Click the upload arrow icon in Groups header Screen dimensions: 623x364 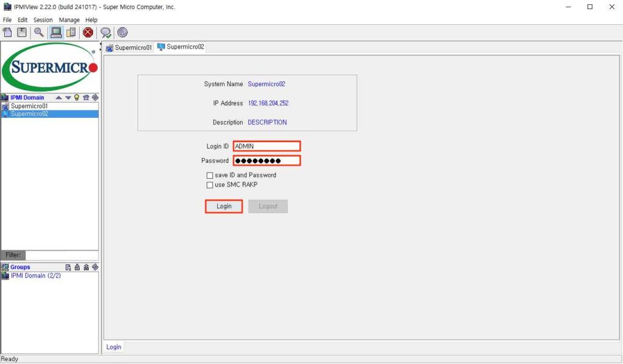pyautogui.click(x=86, y=267)
